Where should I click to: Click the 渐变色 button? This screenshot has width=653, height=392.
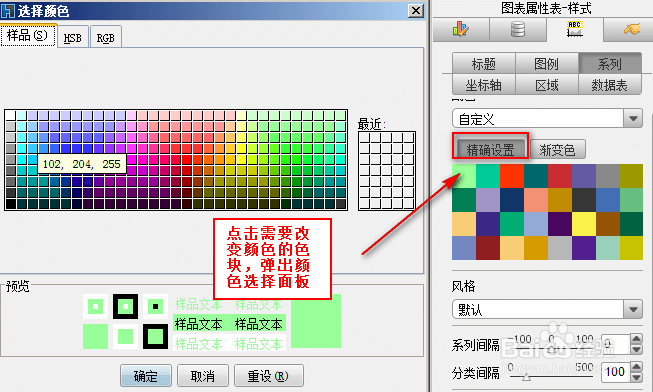[x=558, y=149]
